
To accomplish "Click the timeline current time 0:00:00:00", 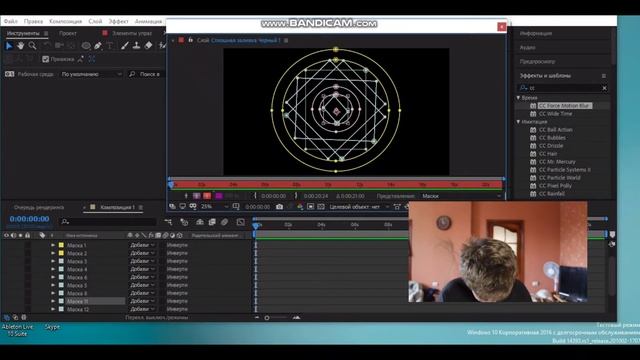I will [x=29, y=219].
